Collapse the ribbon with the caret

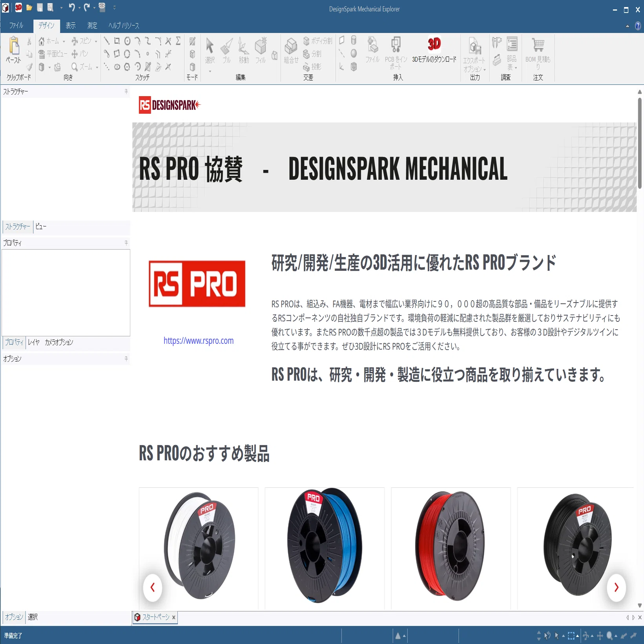[627, 26]
